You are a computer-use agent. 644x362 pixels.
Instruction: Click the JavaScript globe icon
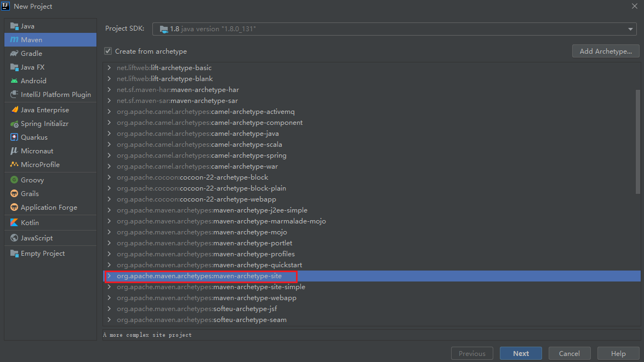pos(14,238)
